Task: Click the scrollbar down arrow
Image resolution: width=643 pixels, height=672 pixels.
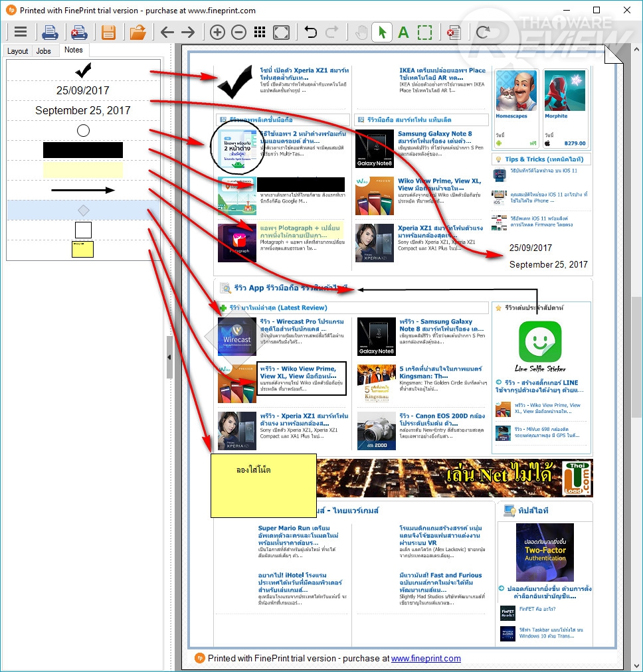Action: coord(636,665)
